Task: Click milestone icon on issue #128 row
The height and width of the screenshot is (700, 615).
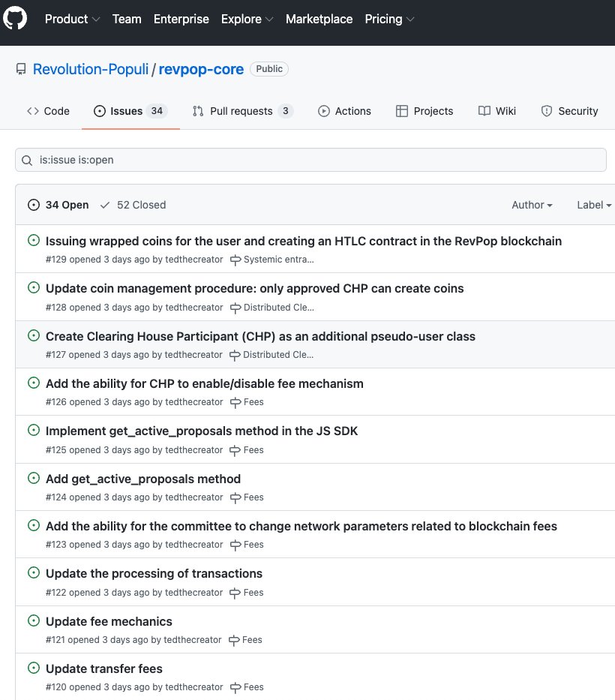Action: pyautogui.click(x=235, y=308)
